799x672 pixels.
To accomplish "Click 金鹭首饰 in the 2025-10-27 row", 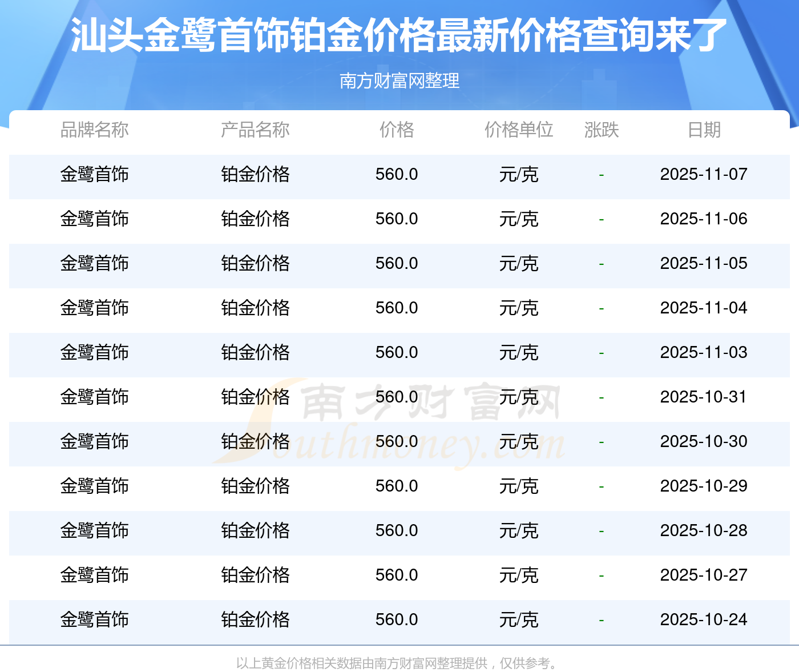I will 95,575.
